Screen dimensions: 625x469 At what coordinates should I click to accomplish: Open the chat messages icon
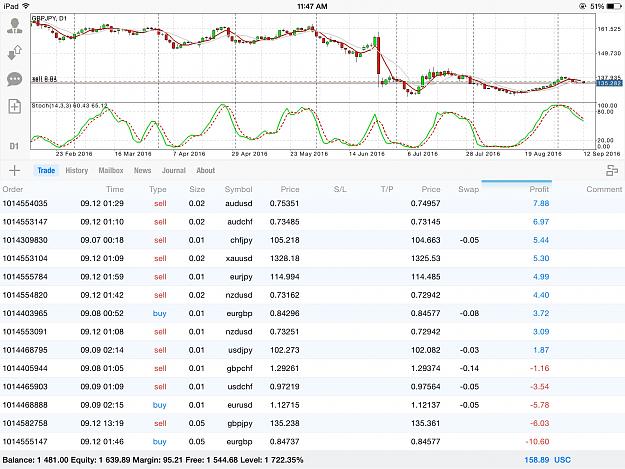click(x=15, y=79)
